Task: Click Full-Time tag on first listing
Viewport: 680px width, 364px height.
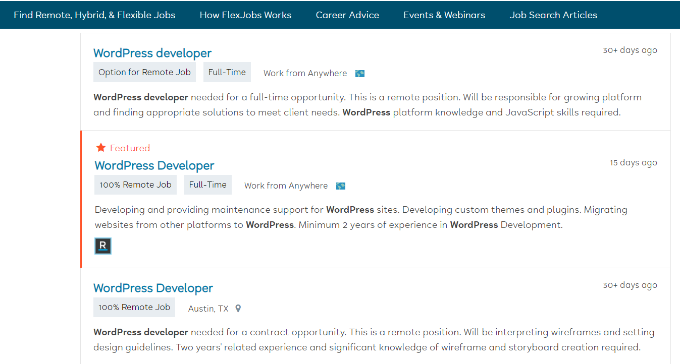Action: (x=227, y=72)
